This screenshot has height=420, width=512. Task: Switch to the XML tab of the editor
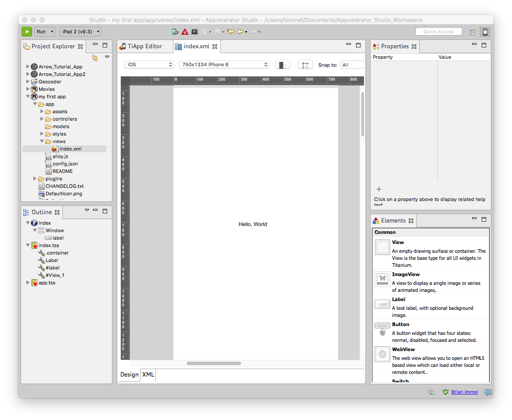(x=148, y=375)
